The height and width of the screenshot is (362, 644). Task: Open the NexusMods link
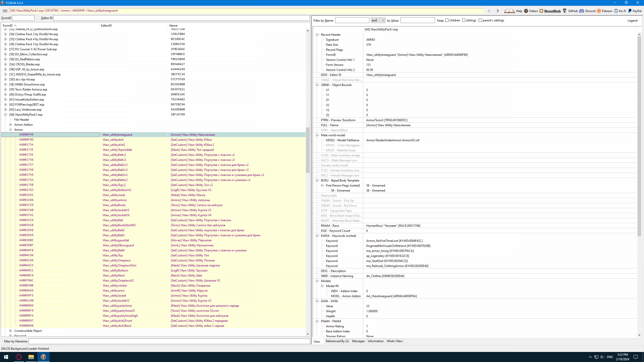tap(552, 11)
